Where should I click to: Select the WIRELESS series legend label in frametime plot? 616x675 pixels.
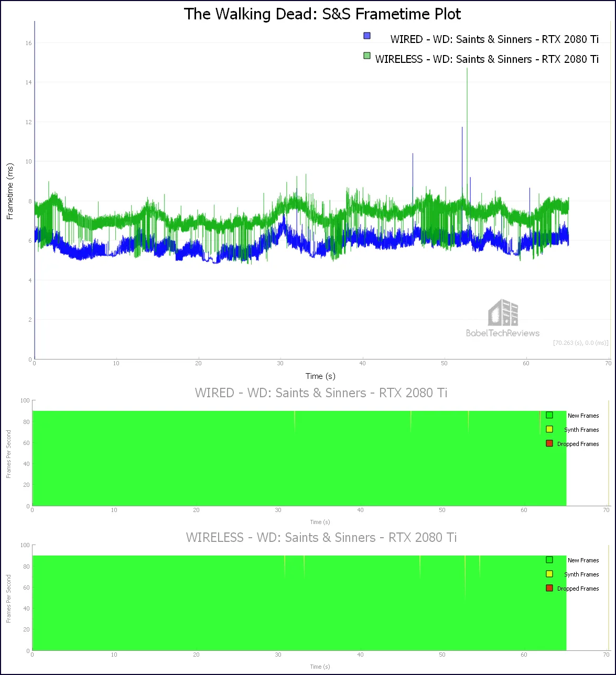point(487,59)
